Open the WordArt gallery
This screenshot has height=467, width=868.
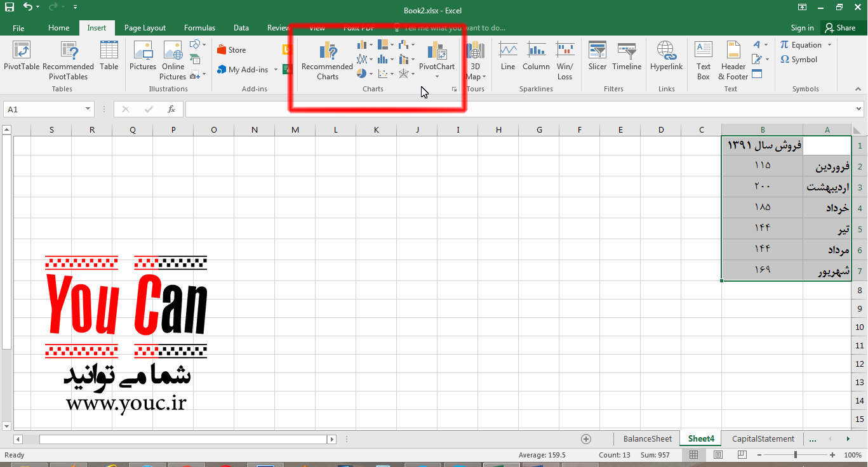point(760,44)
